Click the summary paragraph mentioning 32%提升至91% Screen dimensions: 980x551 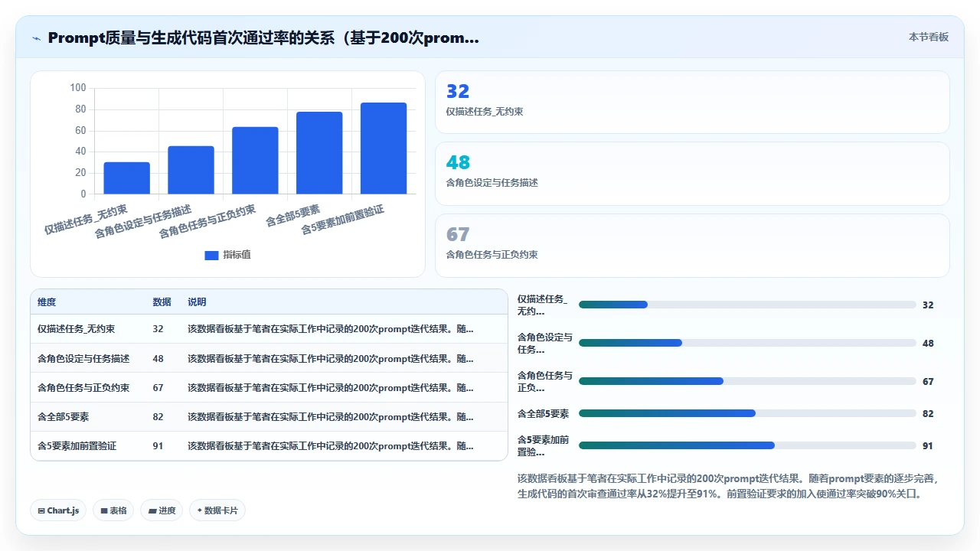click(728, 486)
